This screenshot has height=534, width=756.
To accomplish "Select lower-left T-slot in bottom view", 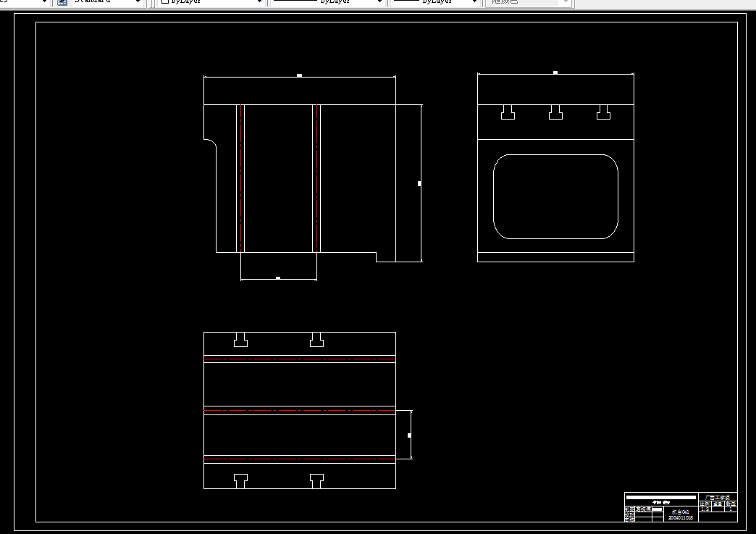I will (x=240, y=481).
